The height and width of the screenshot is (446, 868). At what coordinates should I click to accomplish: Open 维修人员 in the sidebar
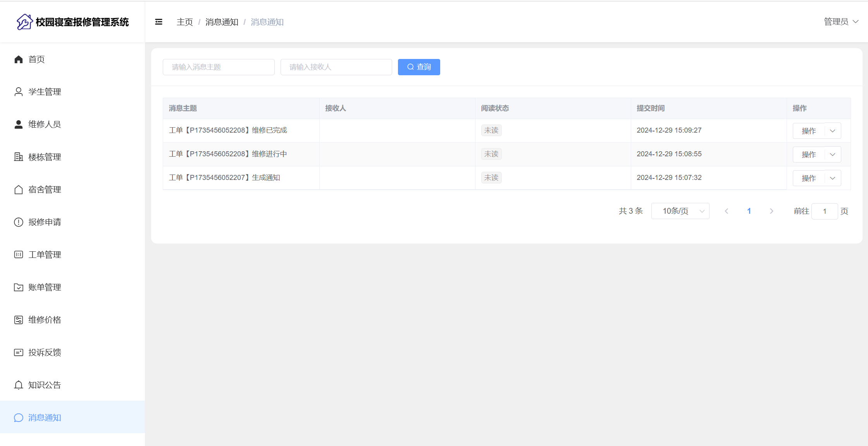[x=45, y=124]
